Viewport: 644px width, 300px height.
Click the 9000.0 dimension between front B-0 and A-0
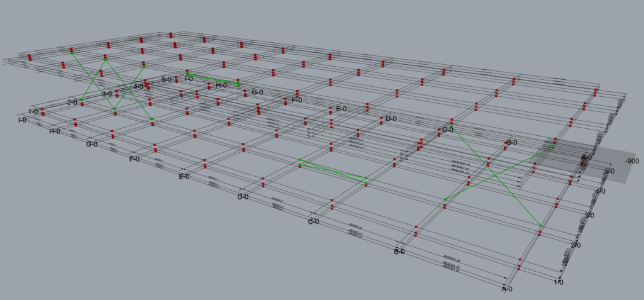click(452, 259)
